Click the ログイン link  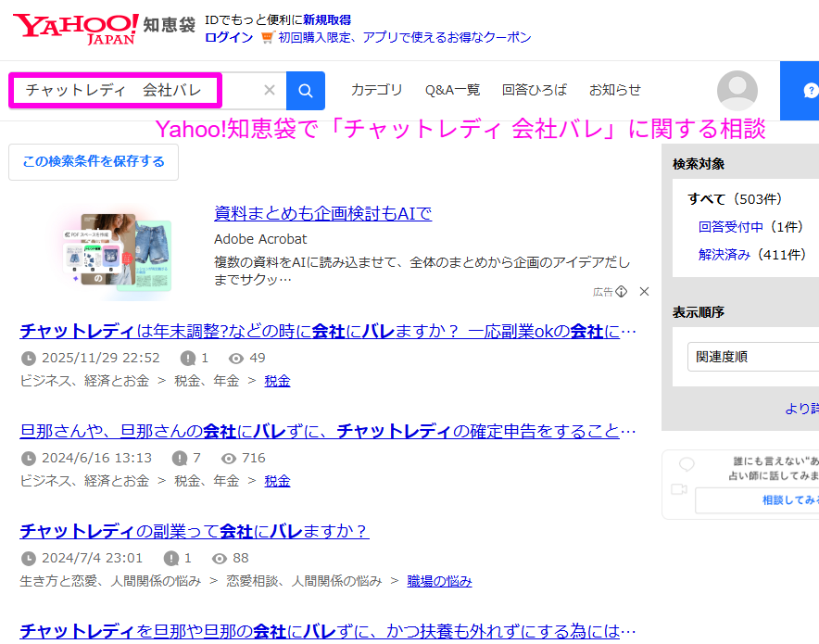(x=229, y=38)
